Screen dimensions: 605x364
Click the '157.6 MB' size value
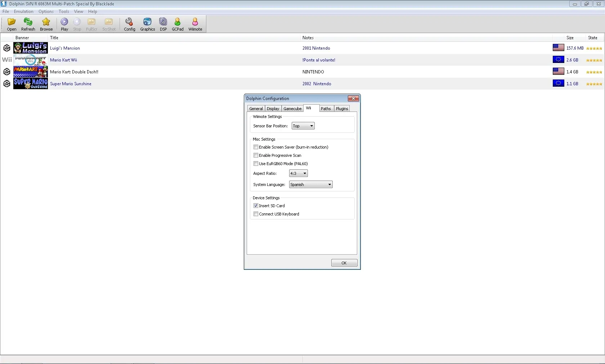[575, 48]
